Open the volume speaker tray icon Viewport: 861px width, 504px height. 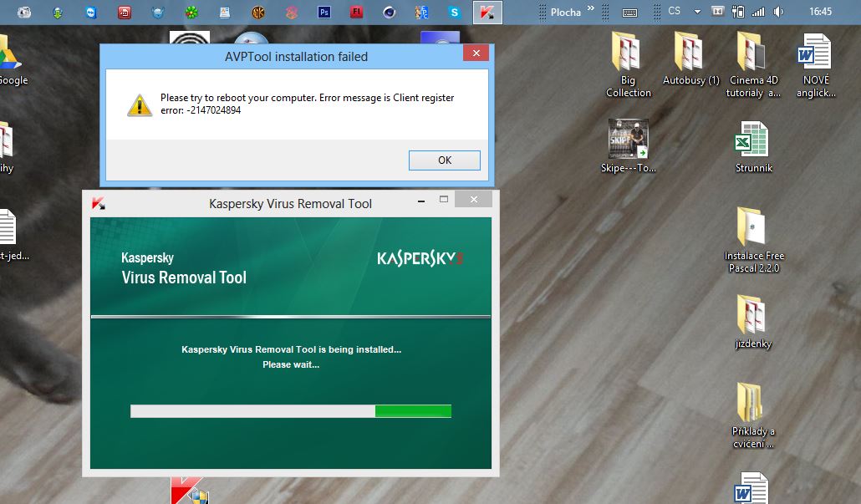pyautogui.click(x=778, y=12)
